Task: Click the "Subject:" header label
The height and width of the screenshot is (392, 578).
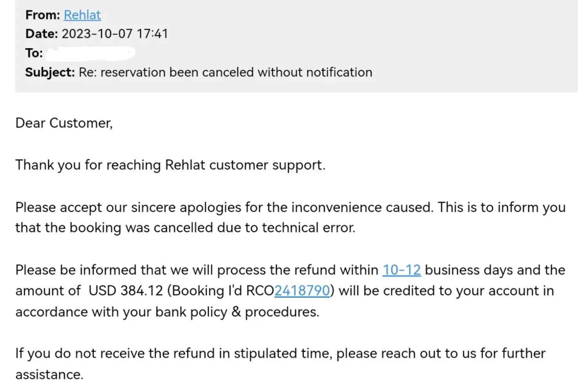Action: point(50,72)
